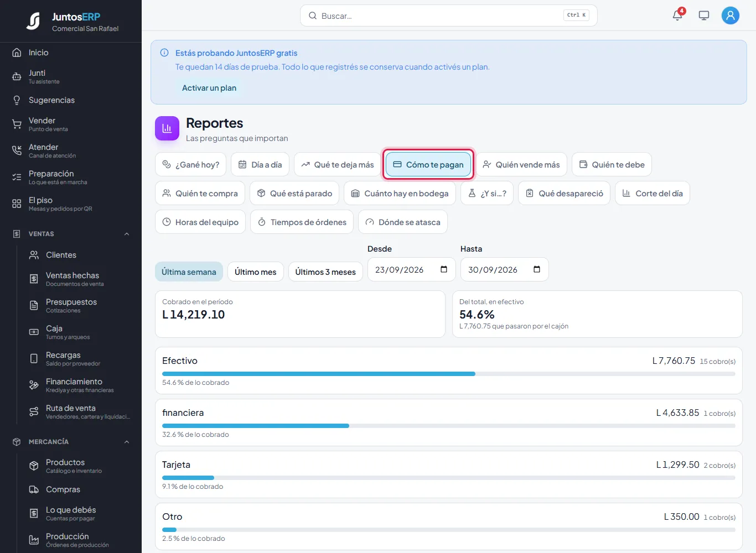The height and width of the screenshot is (553, 756).
Task: Select the Última semana period
Action: (189, 272)
